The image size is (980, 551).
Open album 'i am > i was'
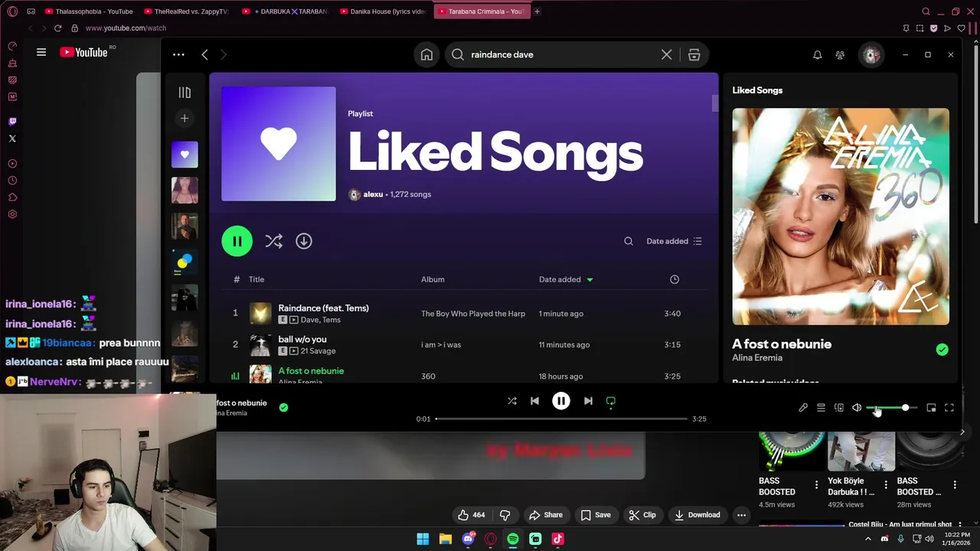coord(441,345)
